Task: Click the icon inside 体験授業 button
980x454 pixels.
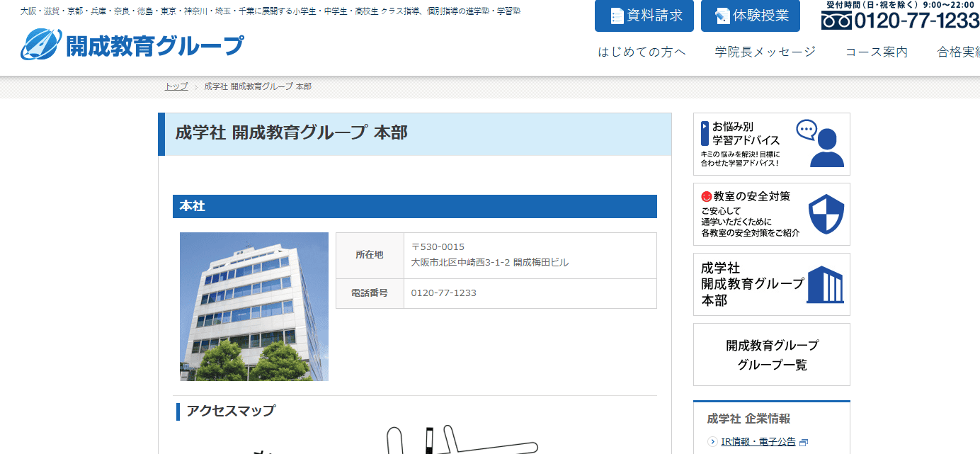Action: 722,16
